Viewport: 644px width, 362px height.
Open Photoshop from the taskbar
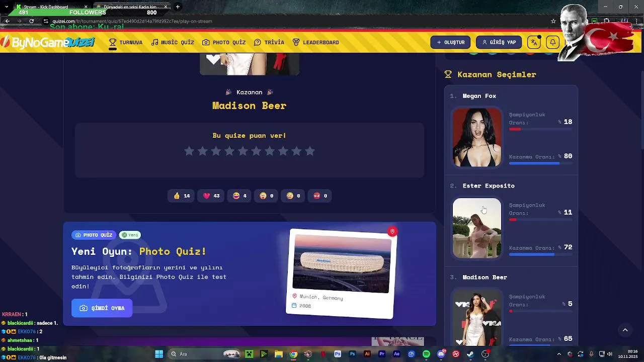[352, 354]
